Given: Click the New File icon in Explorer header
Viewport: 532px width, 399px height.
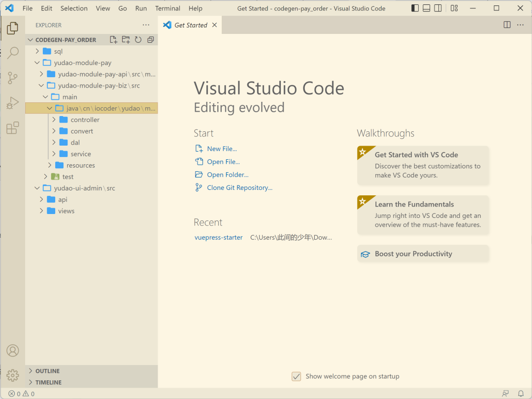Looking at the screenshot, I should tap(114, 40).
